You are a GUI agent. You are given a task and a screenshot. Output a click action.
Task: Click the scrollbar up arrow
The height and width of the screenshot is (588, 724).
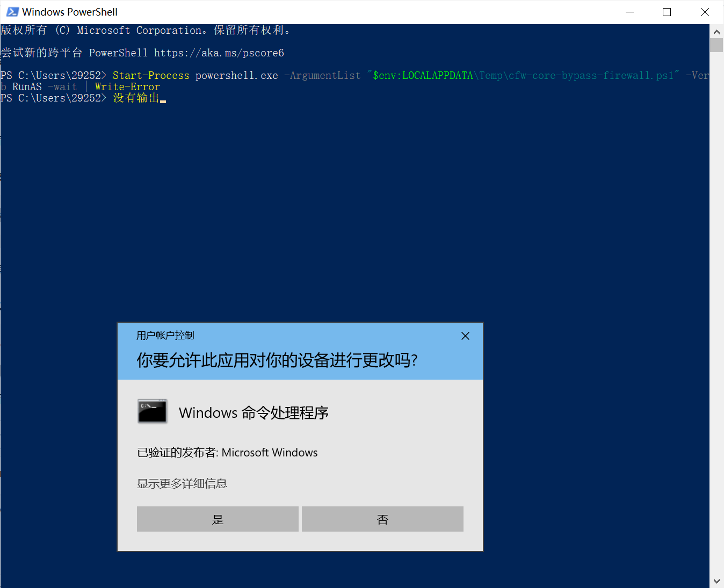coord(716,31)
